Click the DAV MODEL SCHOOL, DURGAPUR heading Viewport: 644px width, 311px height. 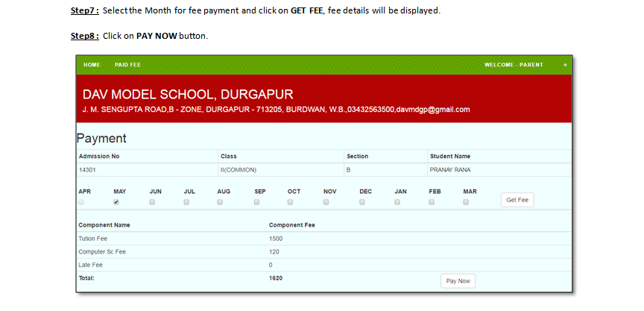pos(188,95)
